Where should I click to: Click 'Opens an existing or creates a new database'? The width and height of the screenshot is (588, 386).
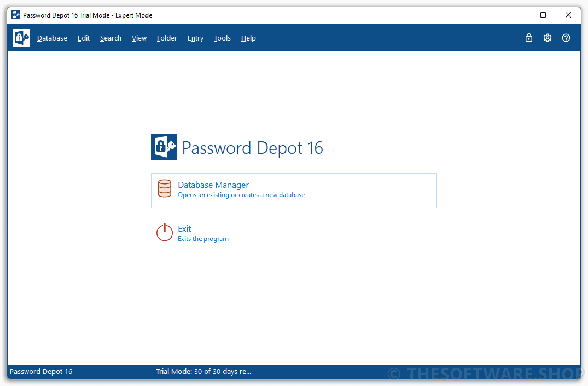tap(241, 195)
